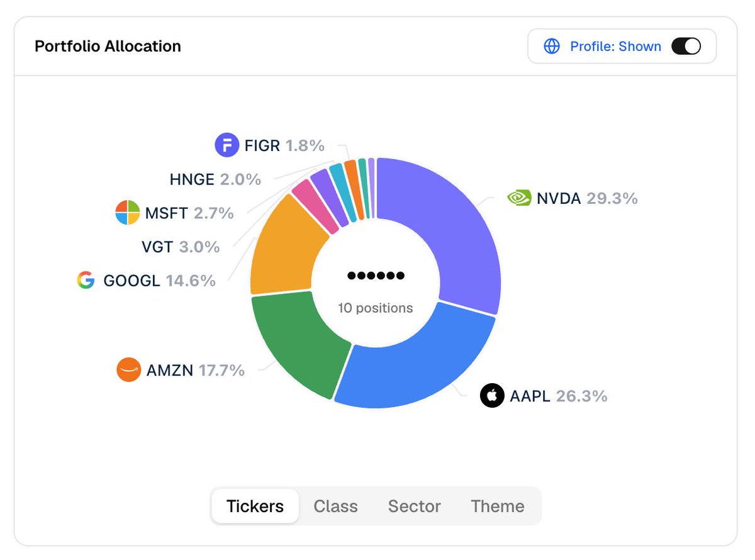The image size is (755, 560).
Task: Click the Google logo icon
Action: point(86,280)
